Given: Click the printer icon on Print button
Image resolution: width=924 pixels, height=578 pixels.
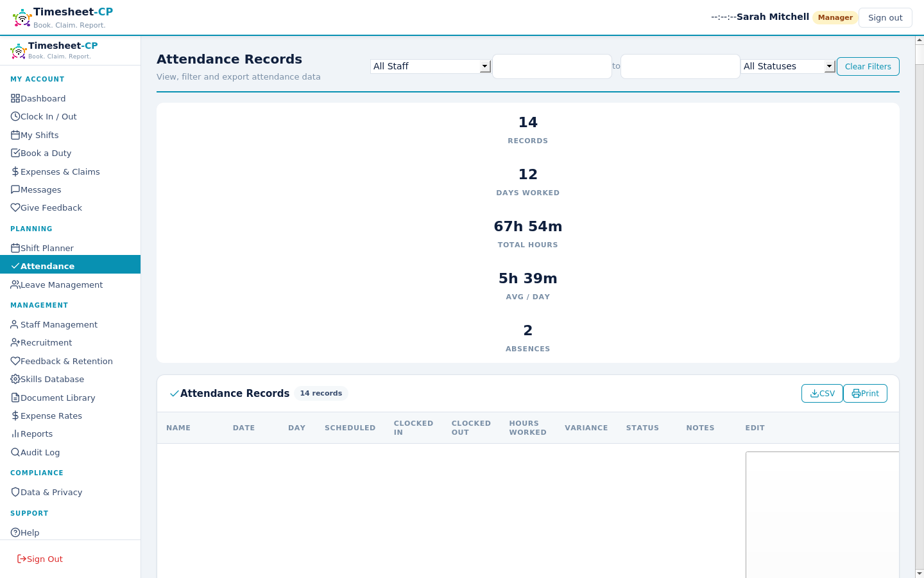Looking at the screenshot, I should click(856, 394).
